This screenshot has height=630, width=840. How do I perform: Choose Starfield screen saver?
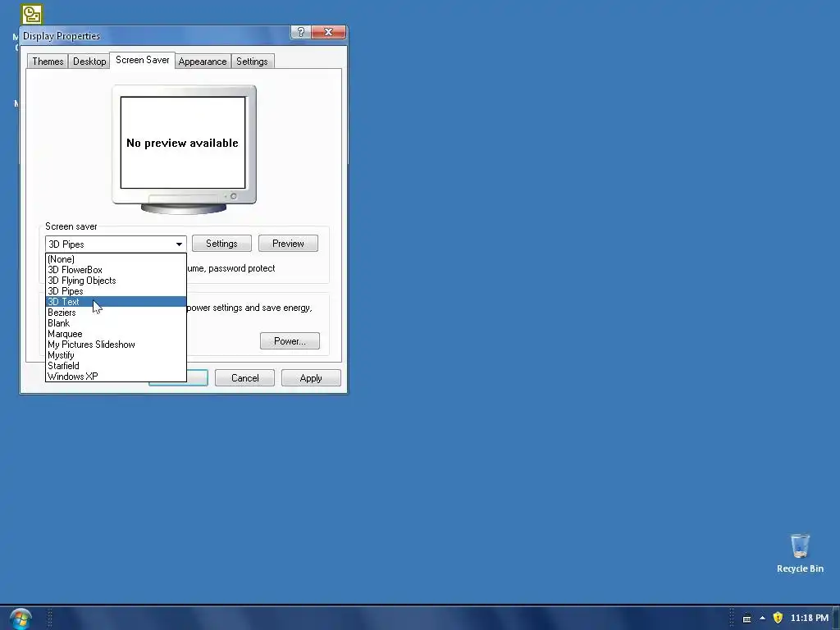pyautogui.click(x=116, y=366)
